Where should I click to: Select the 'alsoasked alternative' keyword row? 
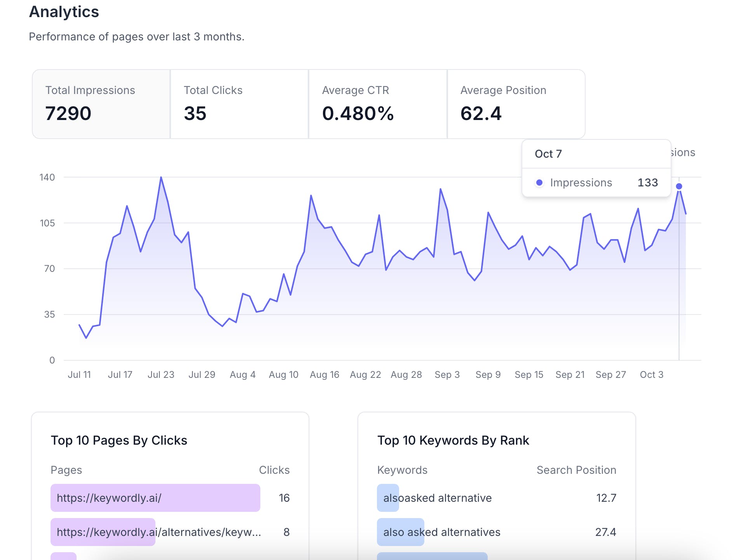[497, 498]
